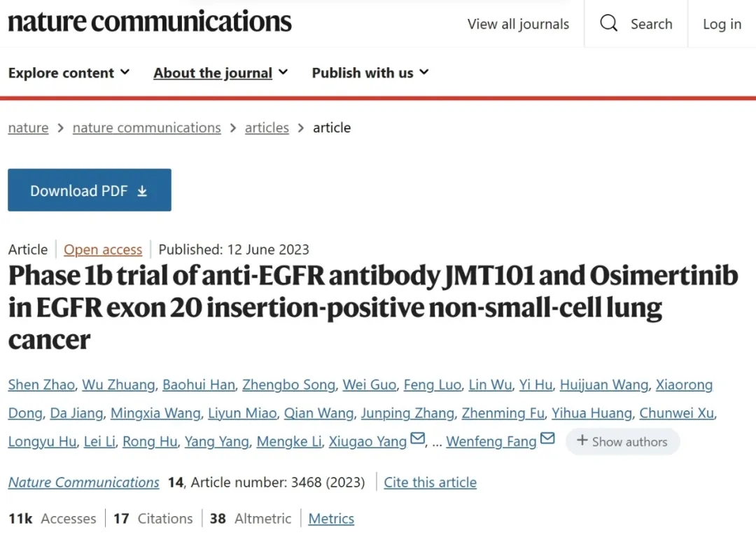Click the Open access link
Viewport: 756px width, 535px height.
pos(103,249)
